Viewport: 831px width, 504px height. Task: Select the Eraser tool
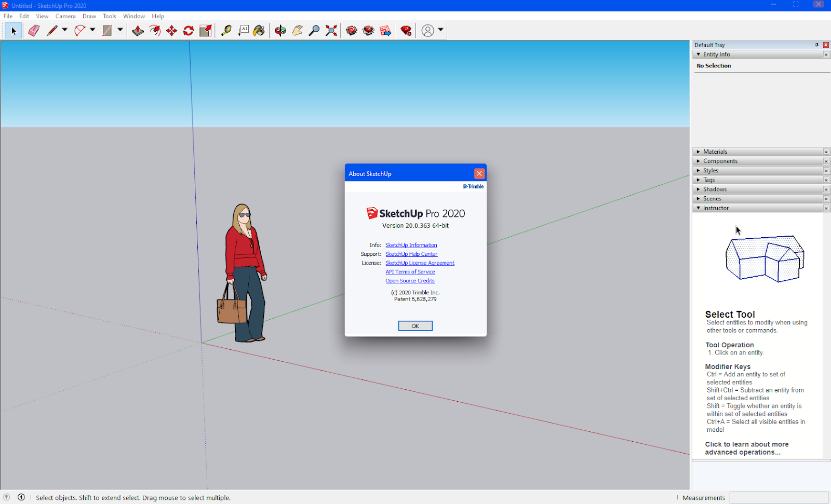click(33, 30)
